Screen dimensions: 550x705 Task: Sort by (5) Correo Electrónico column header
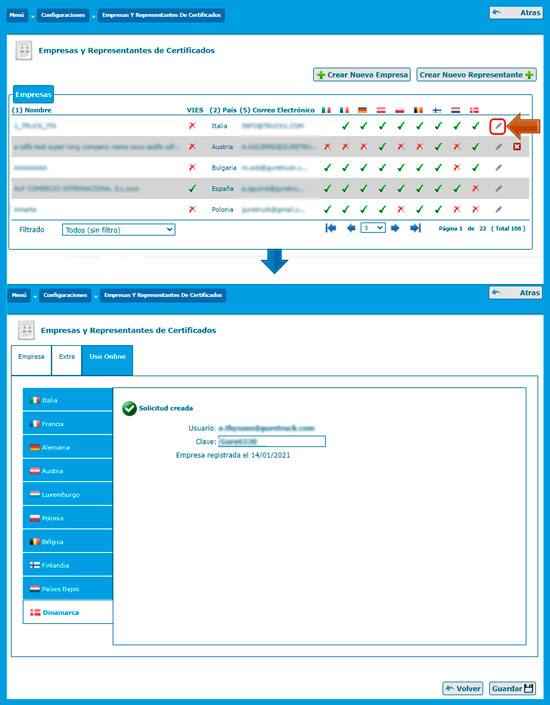(x=277, y=110)
